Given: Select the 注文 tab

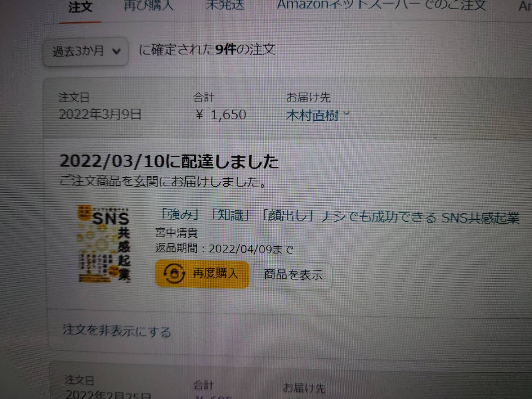Looking at the screenshot, I should [x=80, y=7].
